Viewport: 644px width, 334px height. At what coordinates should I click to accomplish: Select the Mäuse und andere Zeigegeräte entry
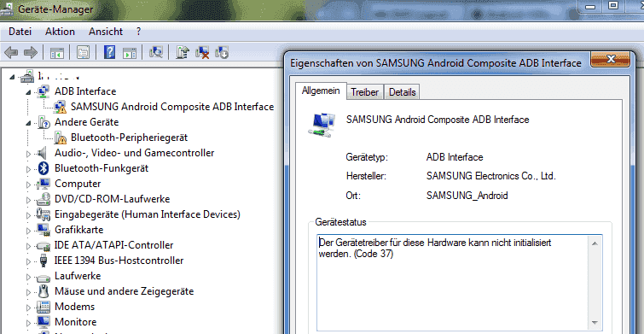click(124, 291)
